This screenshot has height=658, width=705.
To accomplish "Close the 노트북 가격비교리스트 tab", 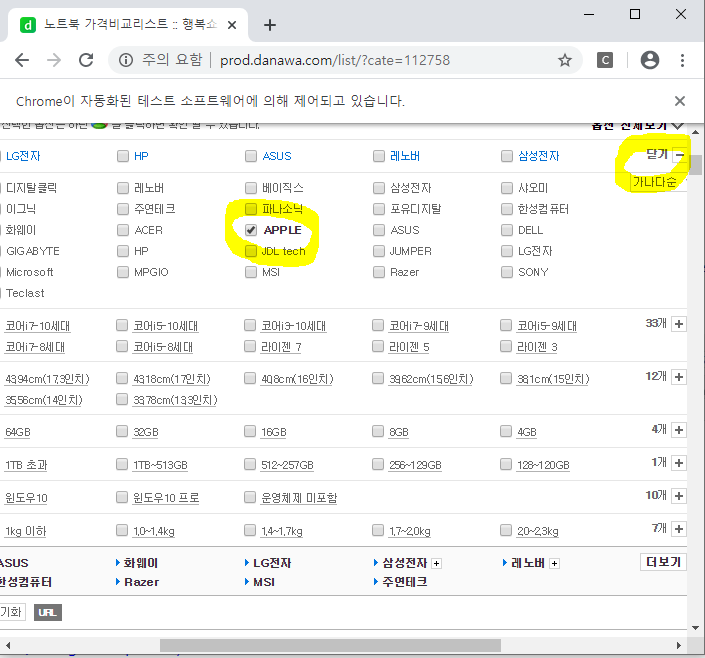I will coord(232,25).
